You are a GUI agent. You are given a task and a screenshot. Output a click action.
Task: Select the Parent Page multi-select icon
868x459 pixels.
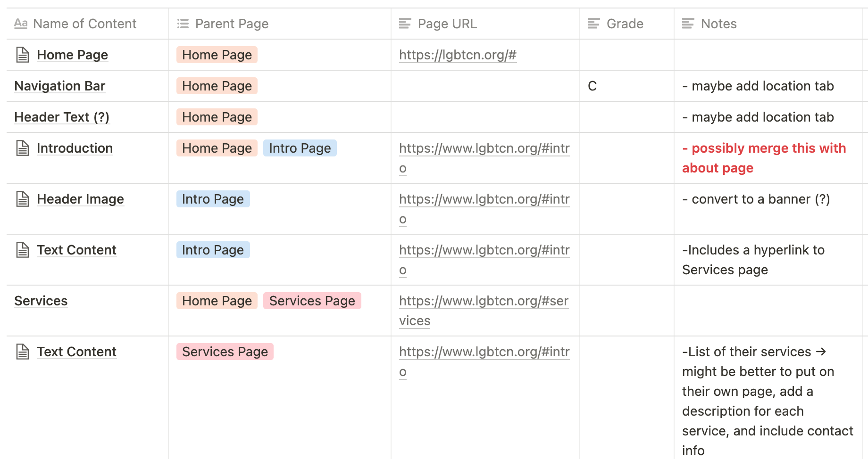pos(183,24)
